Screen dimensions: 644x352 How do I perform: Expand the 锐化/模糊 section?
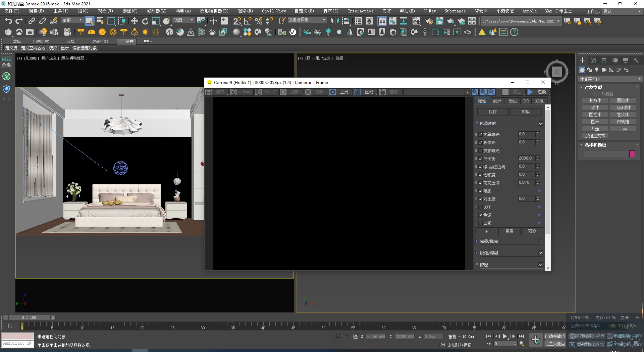(477, 253)
